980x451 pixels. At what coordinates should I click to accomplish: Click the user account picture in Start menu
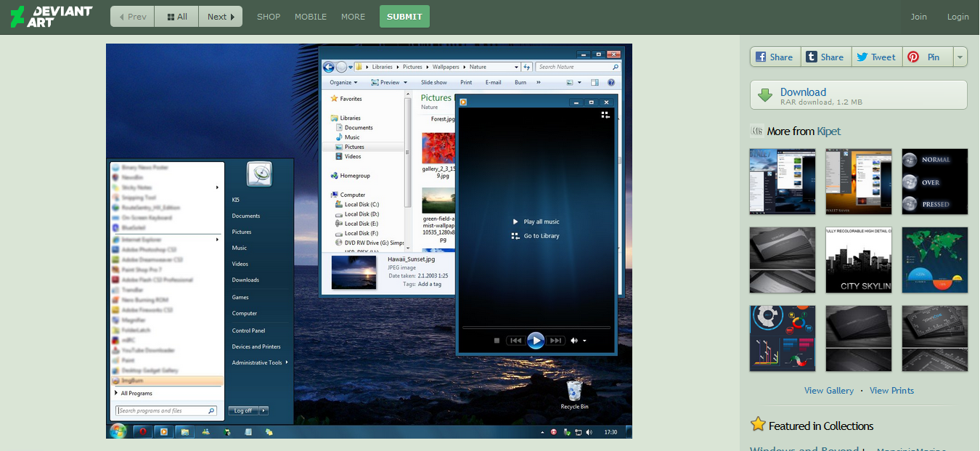(x=259, y=174)
